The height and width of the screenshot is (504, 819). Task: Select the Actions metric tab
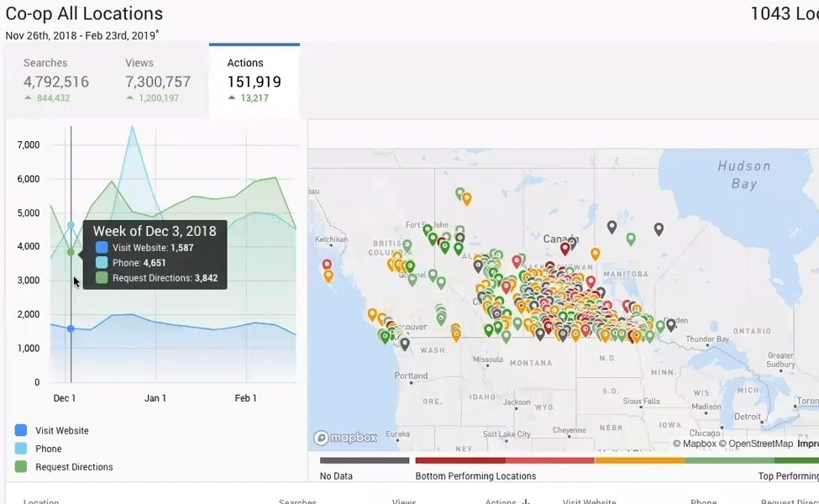[255, 80]
